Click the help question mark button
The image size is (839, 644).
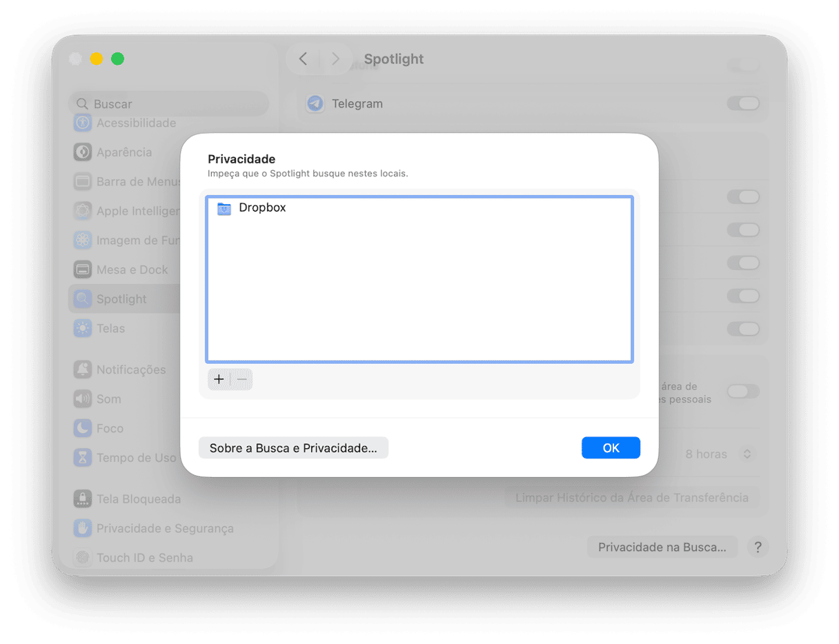(758, 547)
